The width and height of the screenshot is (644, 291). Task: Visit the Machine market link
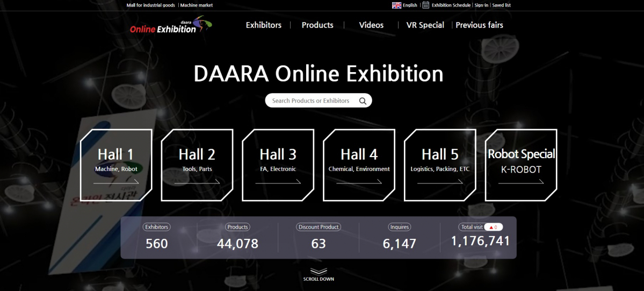click(x=197, y=5)
